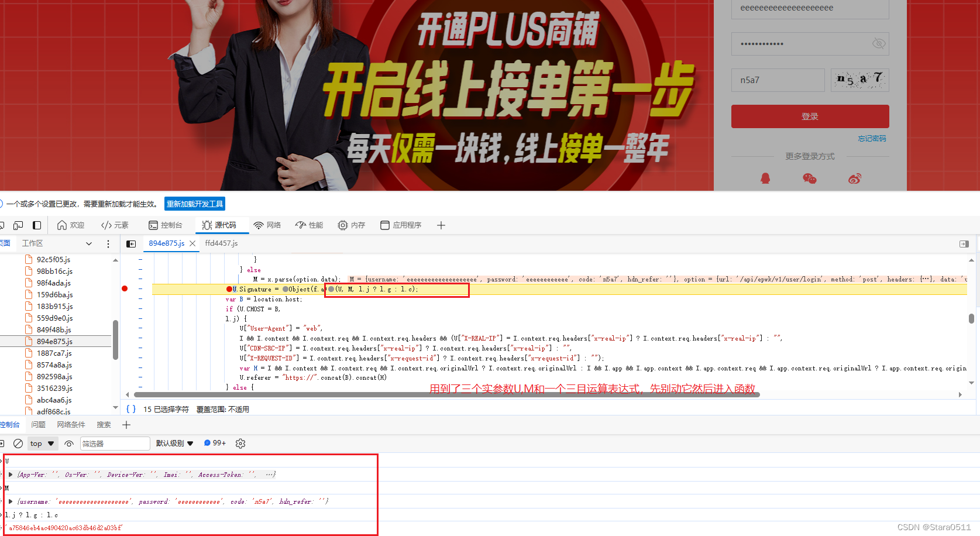The image size is (980, 536).
Task: Click the red 登录 login button
Action: click(x=810, y=116)
